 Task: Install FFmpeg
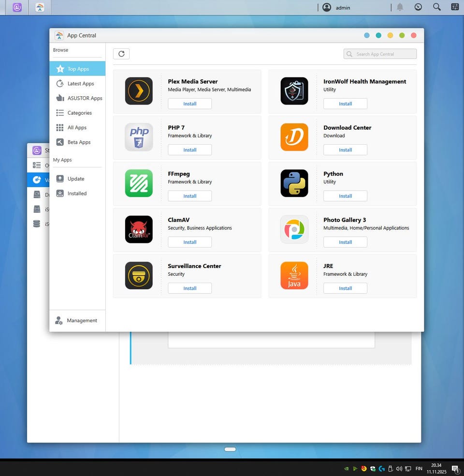190,196
